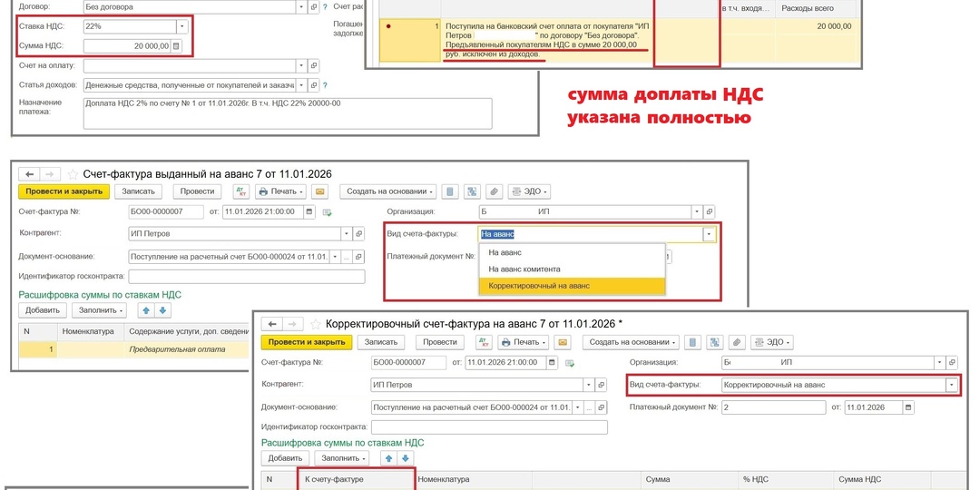Move row up arrow in Корректировочный счет-фактура table
980x490 pixels.
point(389,458)
